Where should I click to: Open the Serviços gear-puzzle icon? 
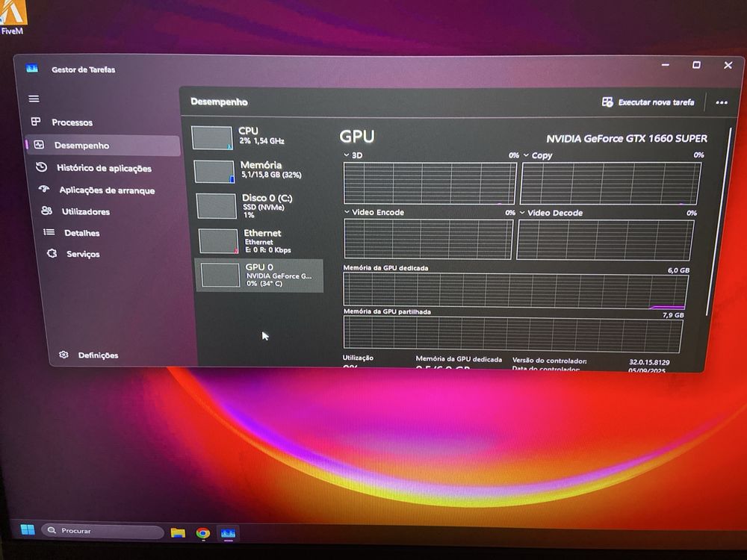(52, 253)
